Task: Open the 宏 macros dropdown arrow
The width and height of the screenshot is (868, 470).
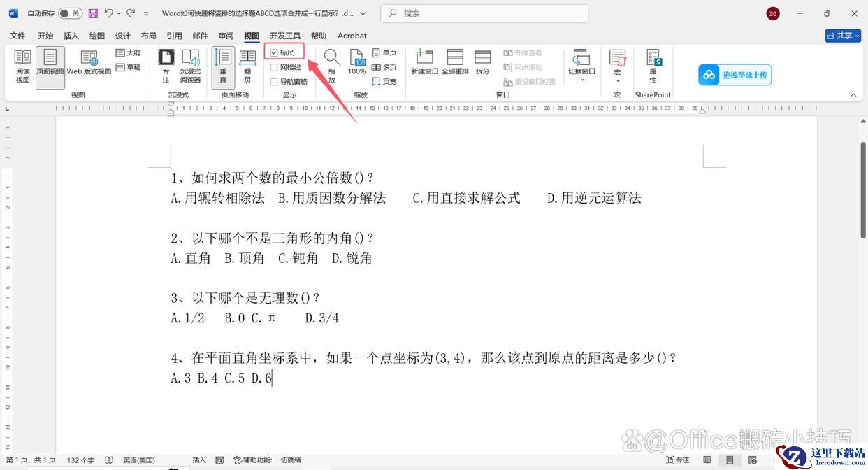Action: [x=617, y=80]
